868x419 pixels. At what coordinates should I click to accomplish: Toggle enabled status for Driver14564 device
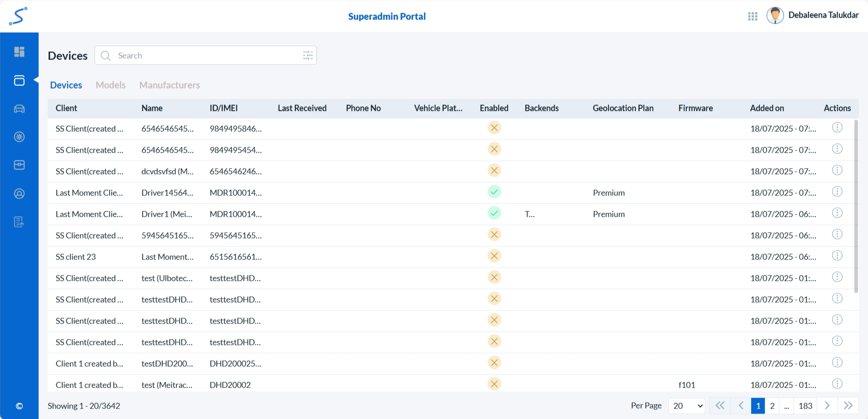pos(494,192)
